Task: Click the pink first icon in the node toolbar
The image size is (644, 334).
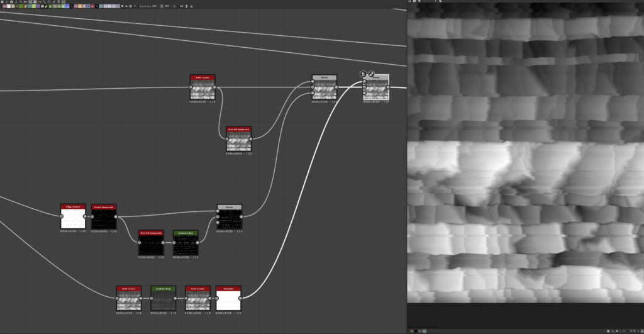Action: (4, 6)
